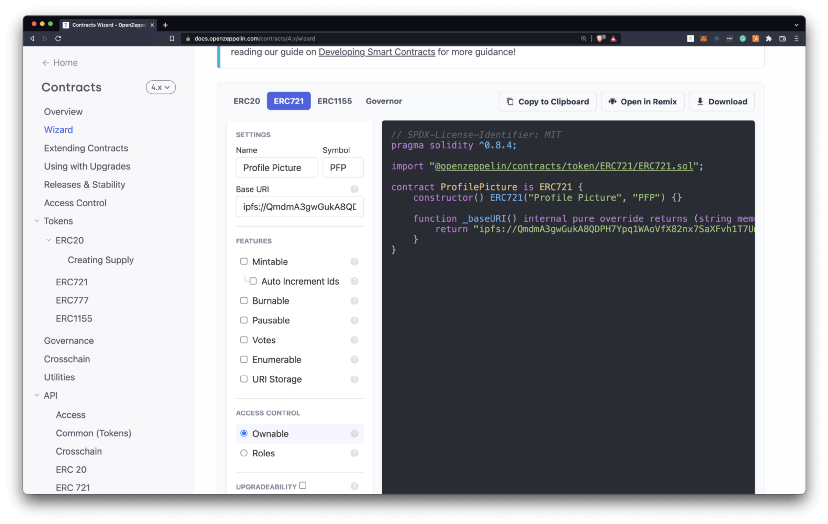Open the 4.x version dropdown

[x=161, y=88]
